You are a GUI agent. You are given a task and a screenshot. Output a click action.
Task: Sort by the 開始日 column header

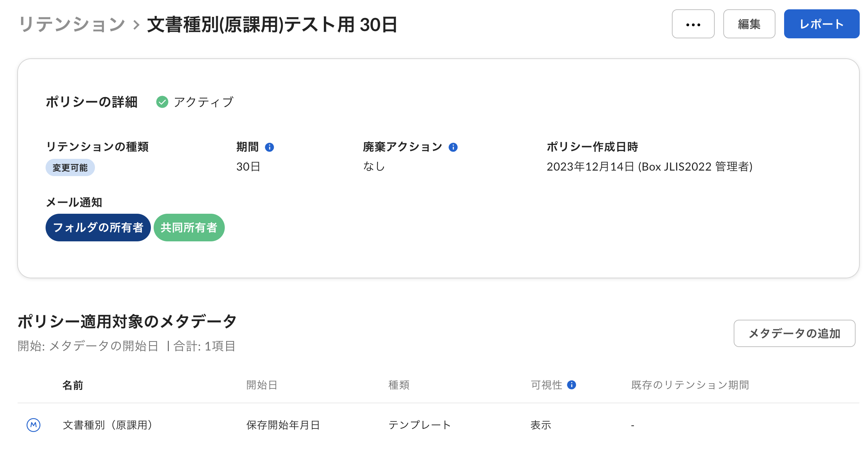pos(262,385)
